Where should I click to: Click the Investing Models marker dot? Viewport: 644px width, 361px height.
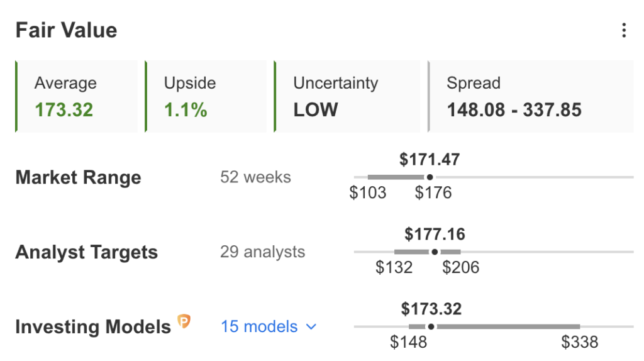[431, 326]
